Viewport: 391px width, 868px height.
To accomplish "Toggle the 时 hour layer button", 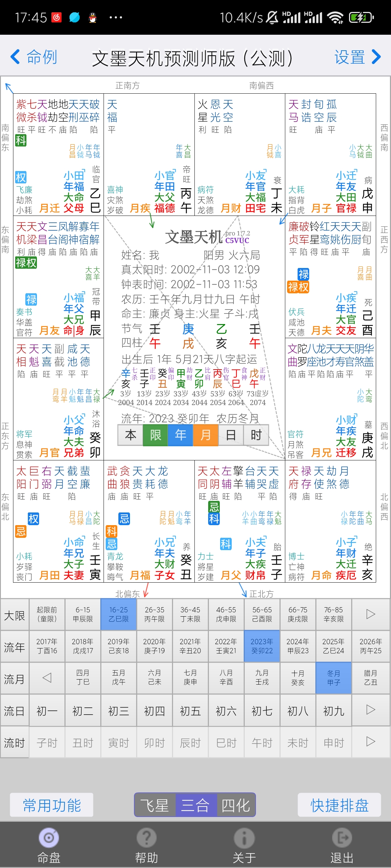I will point(256,435).
